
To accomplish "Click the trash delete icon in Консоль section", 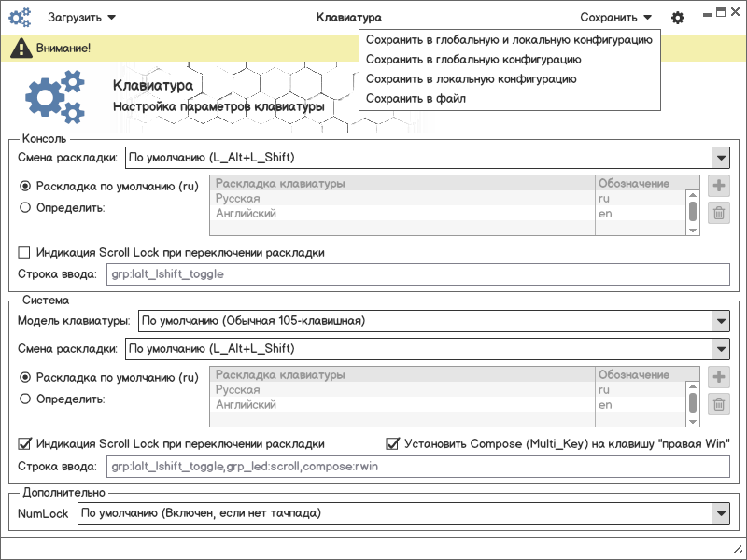I will coord(719,213).
